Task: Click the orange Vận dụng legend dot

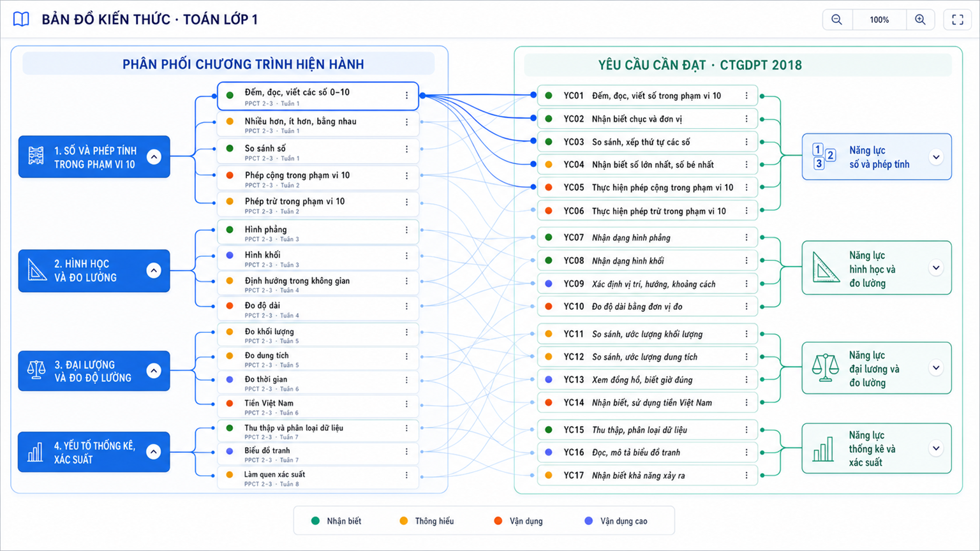Action: pos(498,521)
